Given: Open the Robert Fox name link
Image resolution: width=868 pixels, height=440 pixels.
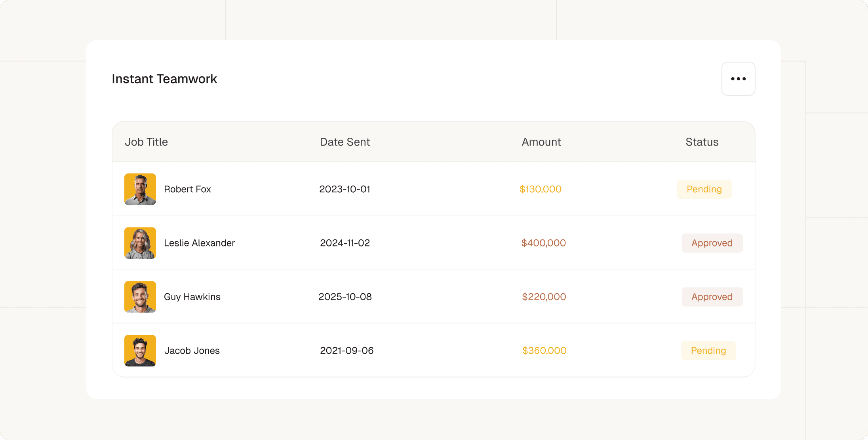Looking at the screenshot, I should click(187, 189).
